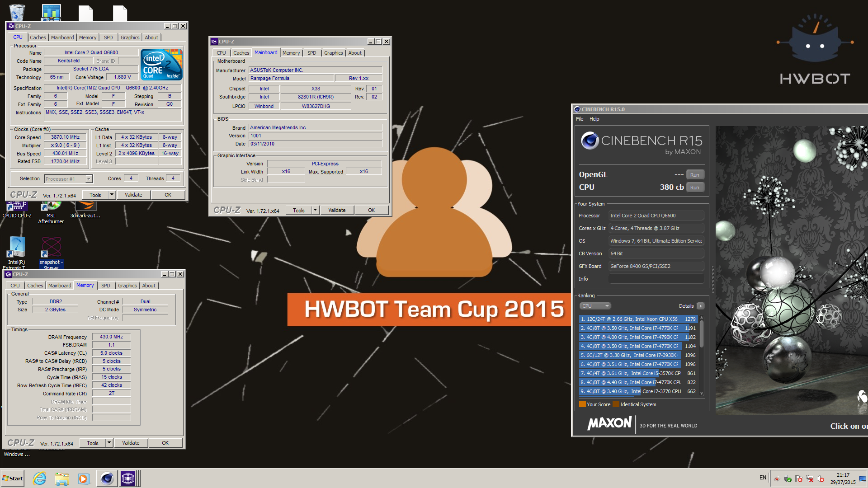Open Graphics tab in Mainboard CPU-Z window
Screen dimensions: 868x488
334,53
